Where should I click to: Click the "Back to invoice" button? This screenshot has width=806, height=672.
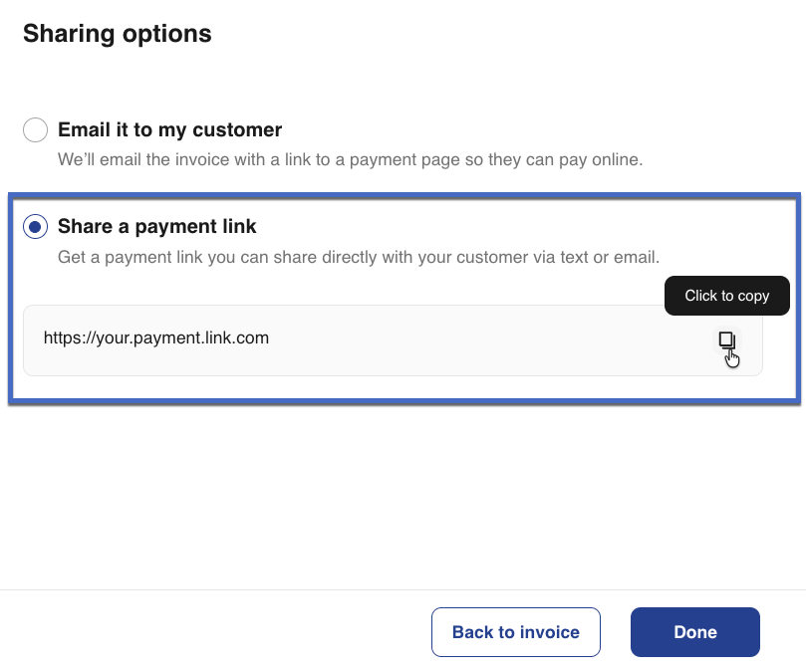click(x=515, y=632)
